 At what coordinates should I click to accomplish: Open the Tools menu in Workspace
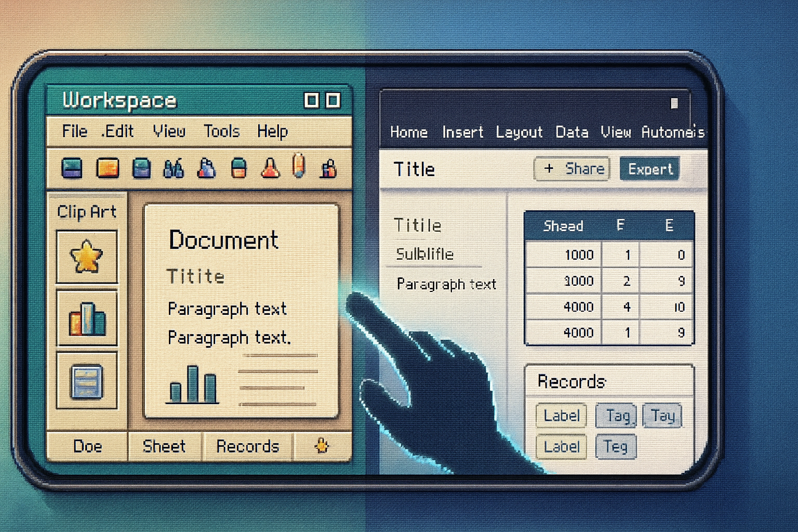point(221,131)
